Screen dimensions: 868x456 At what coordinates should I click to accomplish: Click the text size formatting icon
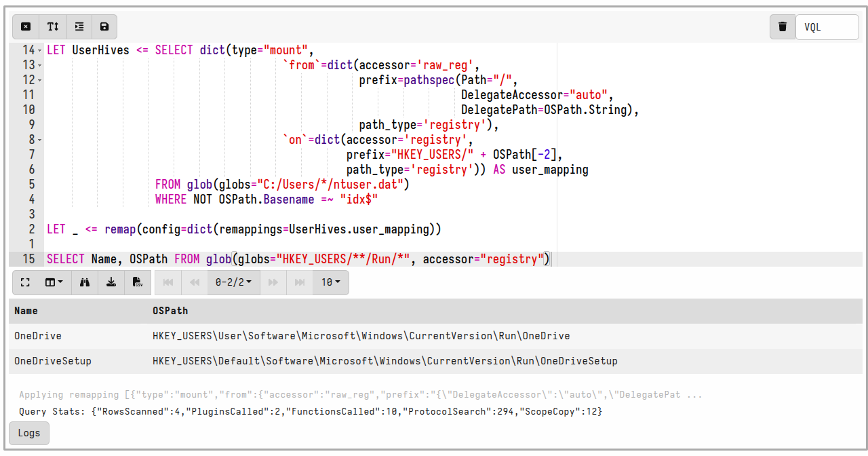52,26
